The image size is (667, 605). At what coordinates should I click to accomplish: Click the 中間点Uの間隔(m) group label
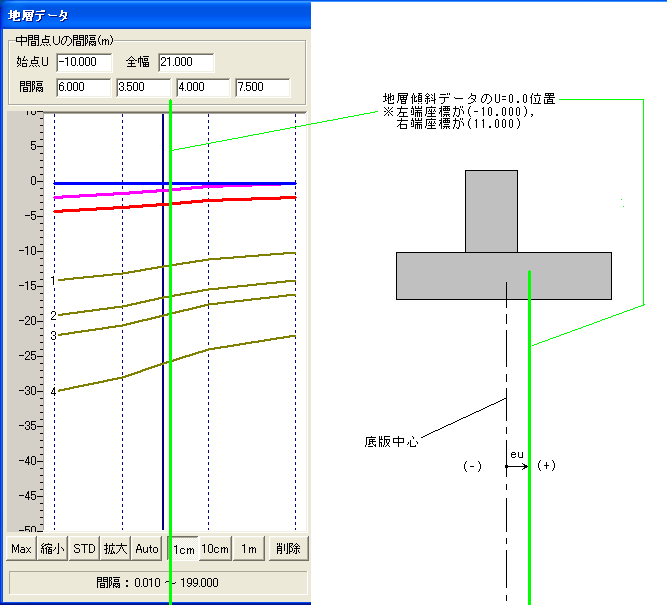64,40
